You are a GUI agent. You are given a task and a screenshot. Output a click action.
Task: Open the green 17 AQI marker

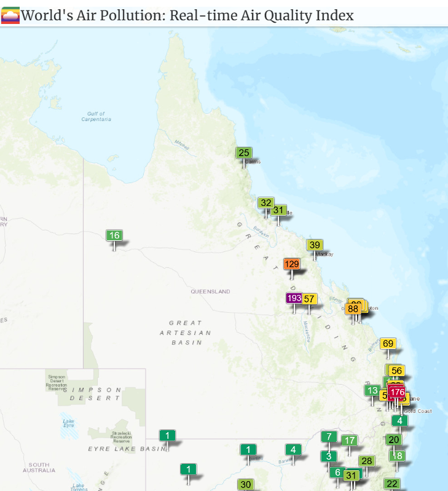350,441
